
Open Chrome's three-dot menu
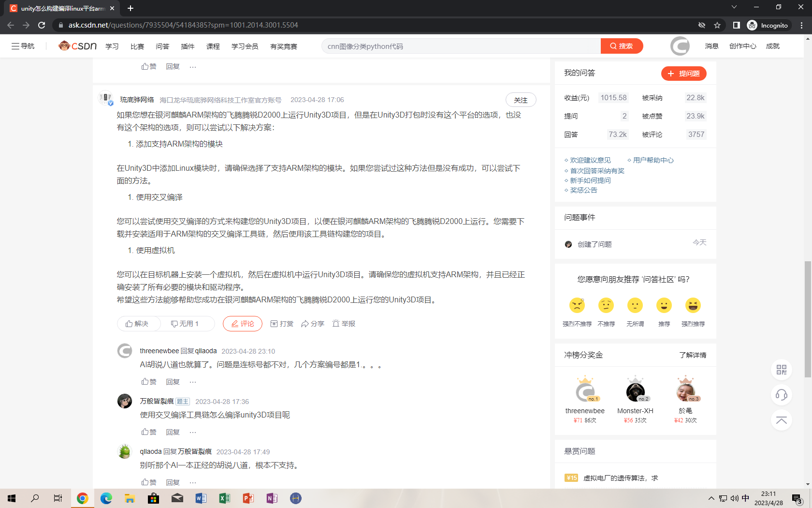coord(802,25)
